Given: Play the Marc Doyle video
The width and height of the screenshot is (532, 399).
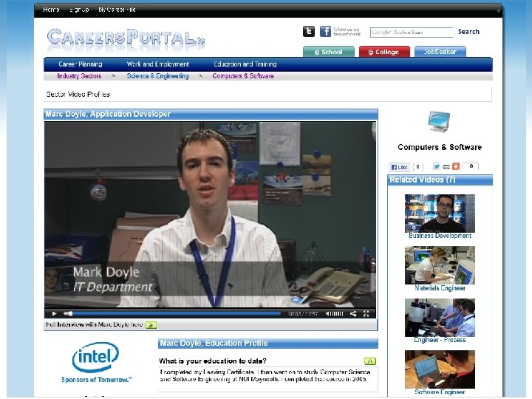Looking at the screenshot, I should click(x=54, y=314).
